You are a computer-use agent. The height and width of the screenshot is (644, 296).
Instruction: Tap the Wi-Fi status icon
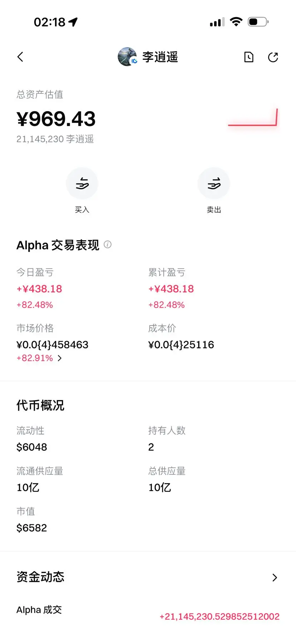click(236, 22)
